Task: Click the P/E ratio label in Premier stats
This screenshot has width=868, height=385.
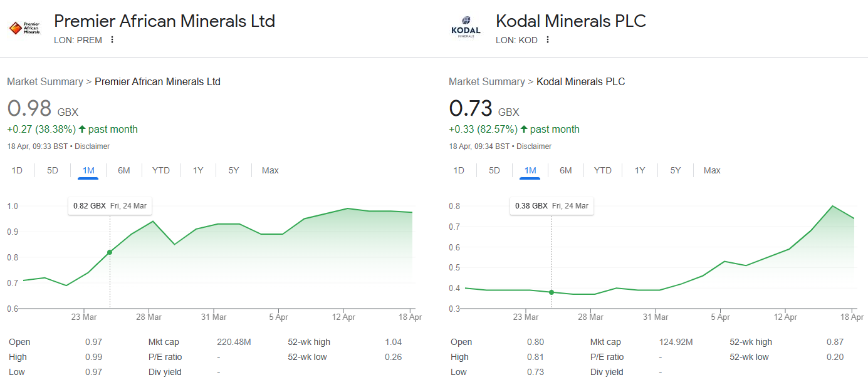Action: (x=165, y=357)
